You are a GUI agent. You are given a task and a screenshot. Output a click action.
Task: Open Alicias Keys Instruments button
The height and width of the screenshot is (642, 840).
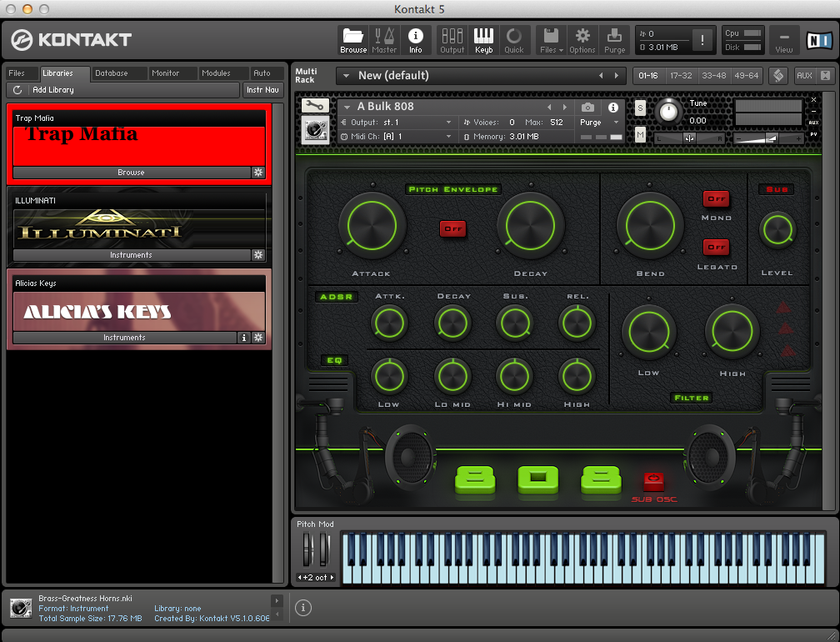(x=124, y=337)
